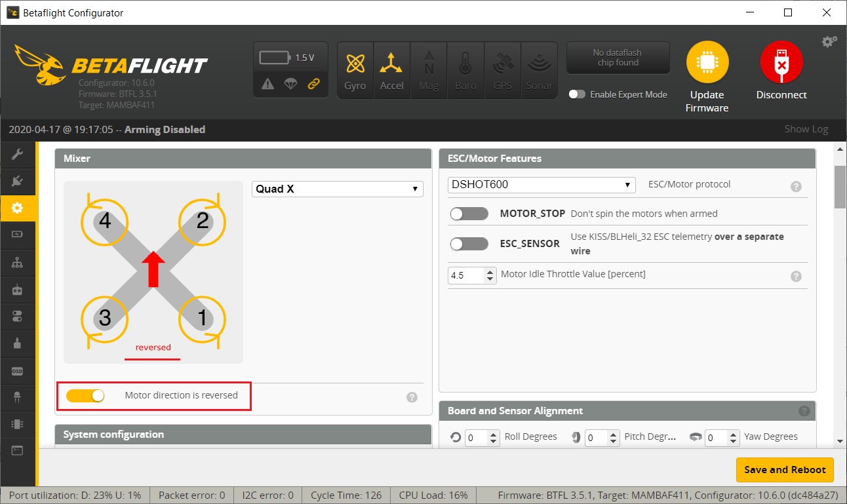Select the Configuration gear tab in sidebar
This screenshot has width=847, height=504.
[x=17, y=208]
